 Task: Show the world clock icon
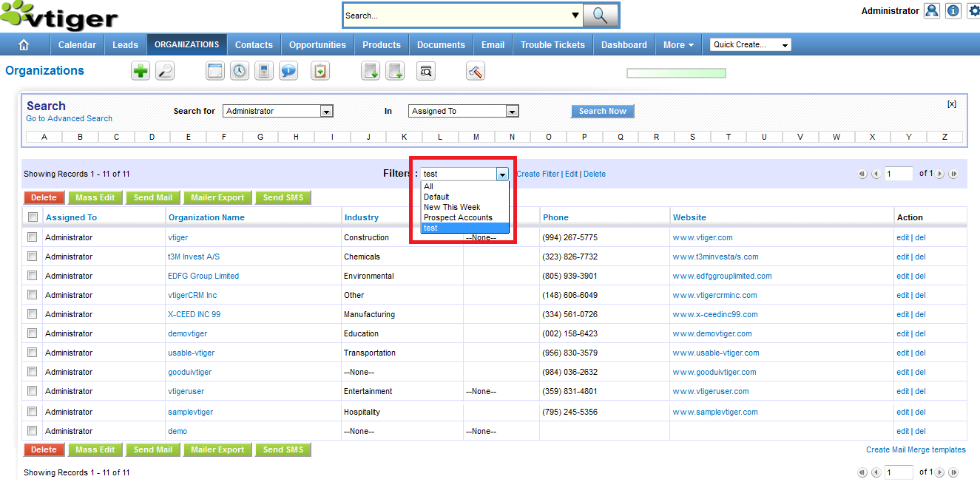[240, 71]
